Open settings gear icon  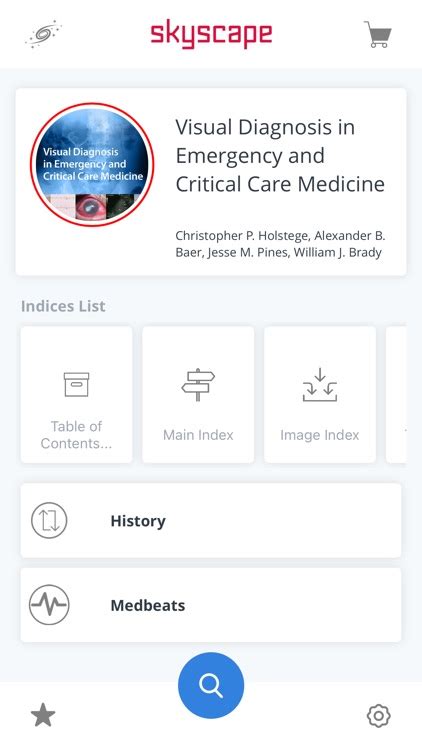pos(379,716)
